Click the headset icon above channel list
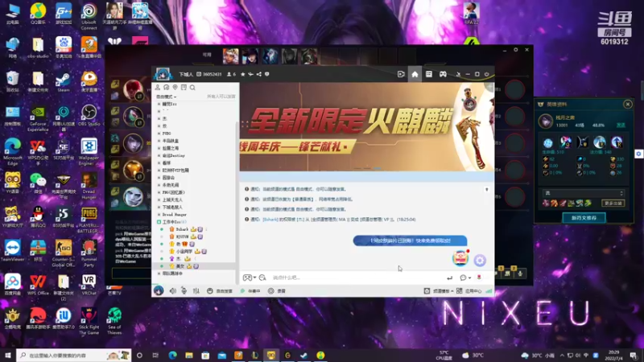The image size is (644, 362). coord(167,88)
